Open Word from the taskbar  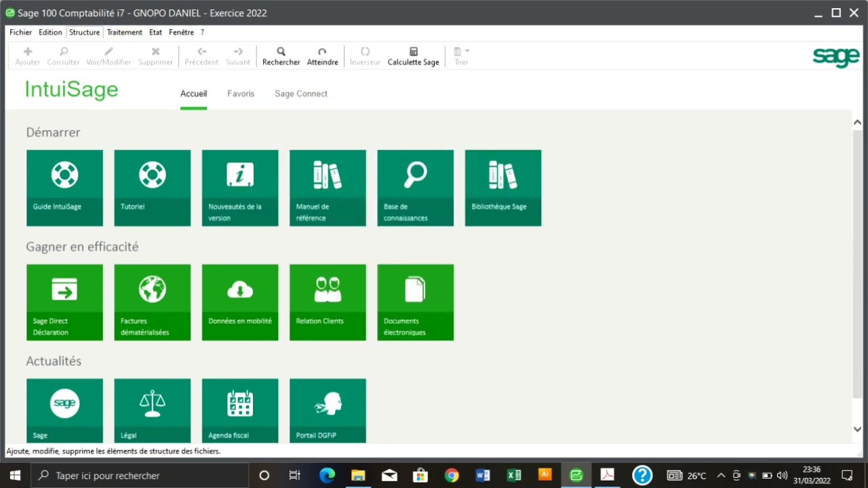coord(483,476)
